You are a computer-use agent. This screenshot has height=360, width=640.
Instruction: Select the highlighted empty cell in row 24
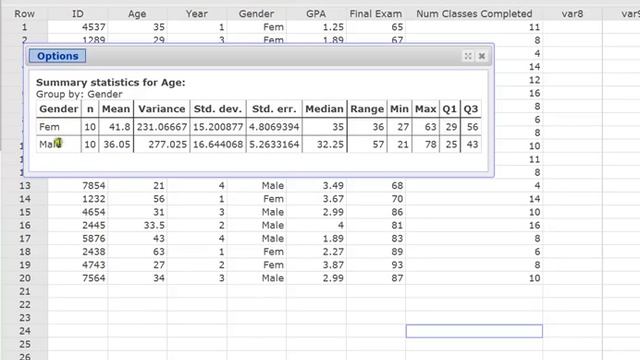474,331
